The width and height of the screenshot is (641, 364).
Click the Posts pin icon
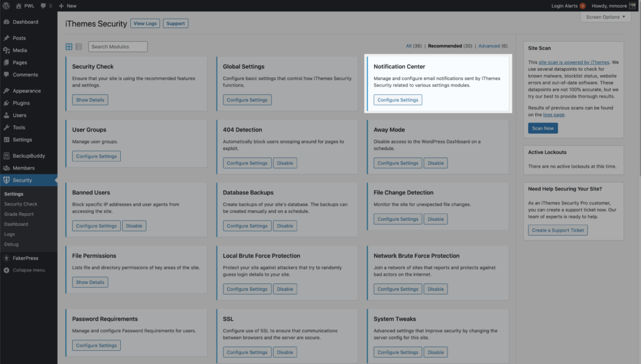coord(6,38)
